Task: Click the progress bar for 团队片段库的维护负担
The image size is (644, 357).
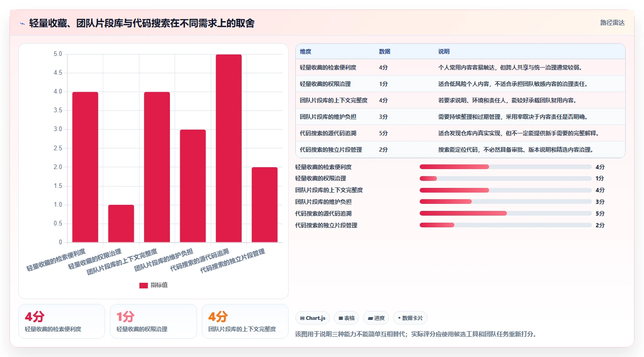Action: coord(506,202)
